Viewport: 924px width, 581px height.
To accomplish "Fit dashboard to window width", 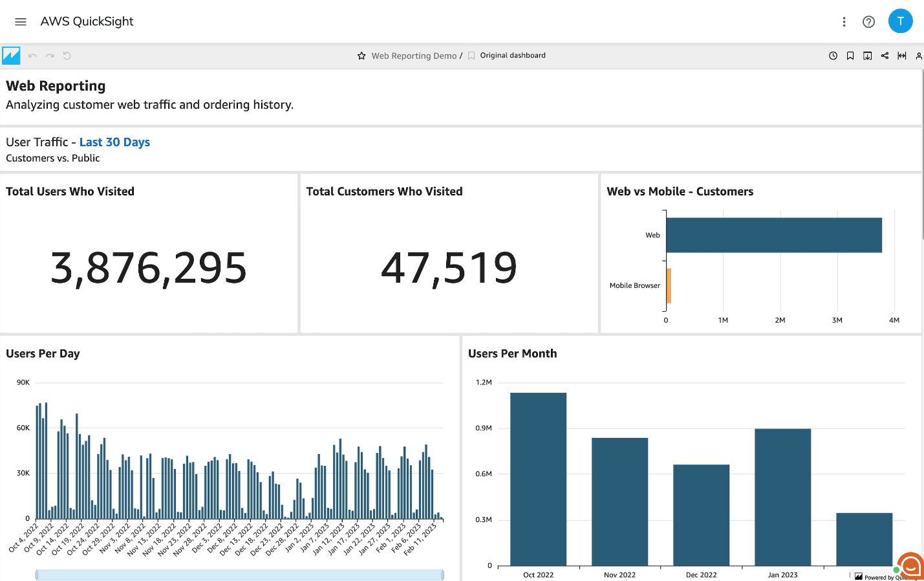I will coord(902,56).
